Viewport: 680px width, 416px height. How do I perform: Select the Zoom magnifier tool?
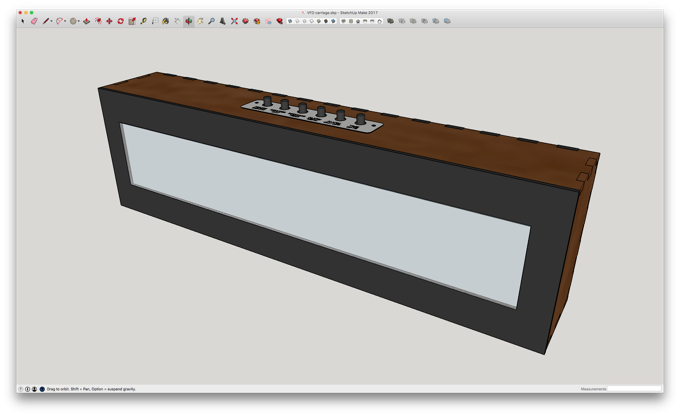click(x=211, y=21)
